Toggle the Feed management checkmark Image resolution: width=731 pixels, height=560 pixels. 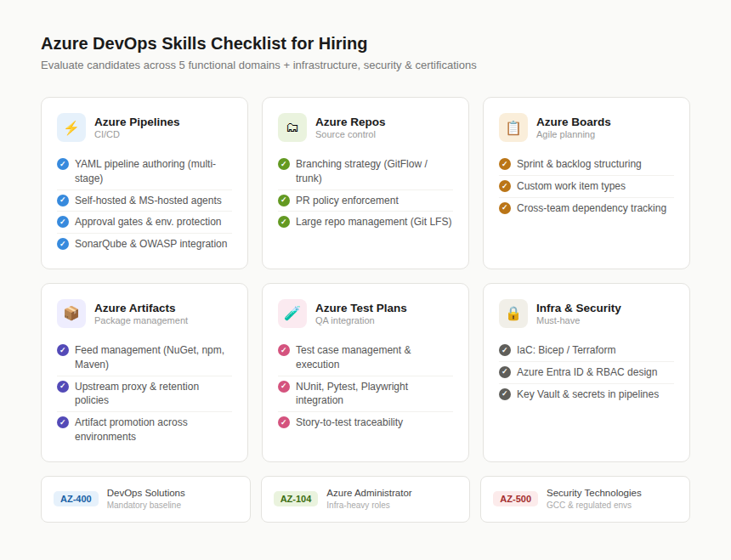[63, 350]
